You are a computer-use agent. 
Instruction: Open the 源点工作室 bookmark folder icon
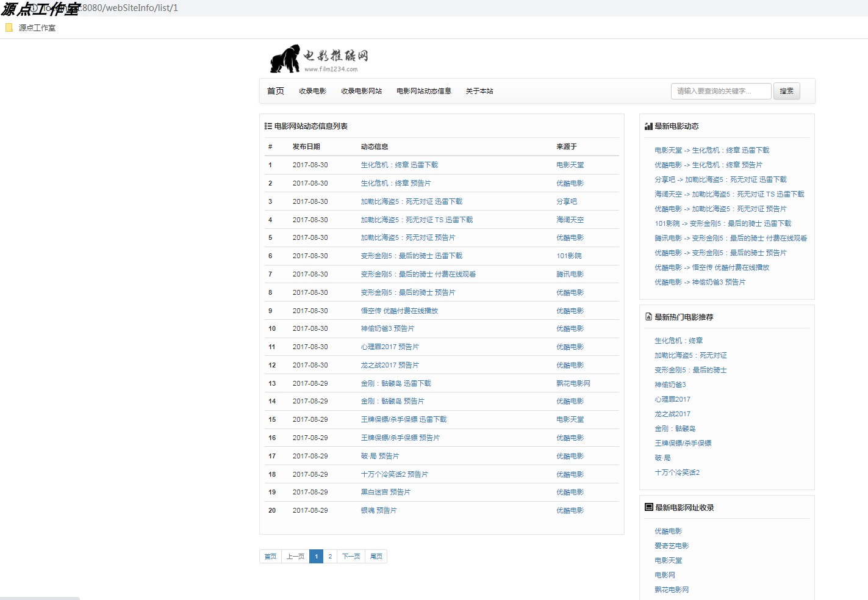(9, 27)
